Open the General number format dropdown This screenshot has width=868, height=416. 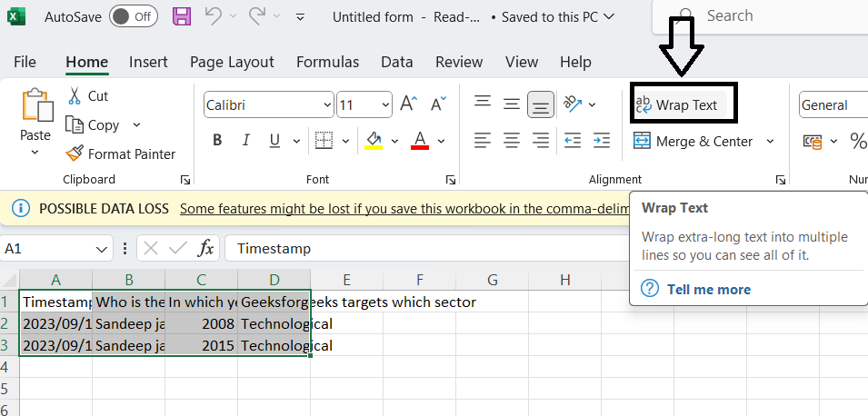tap(833, 105)
